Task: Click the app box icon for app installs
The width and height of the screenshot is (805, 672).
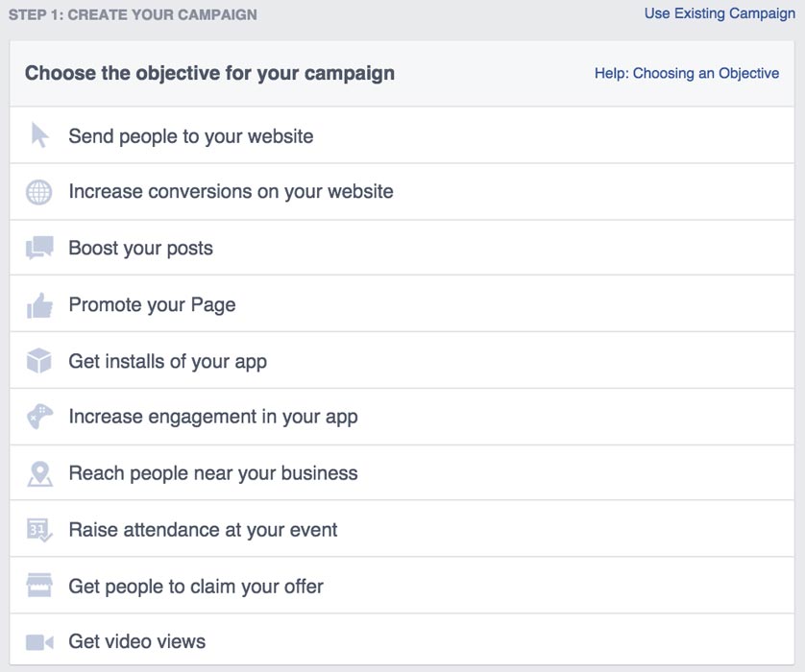Action: tap(38, 360)
